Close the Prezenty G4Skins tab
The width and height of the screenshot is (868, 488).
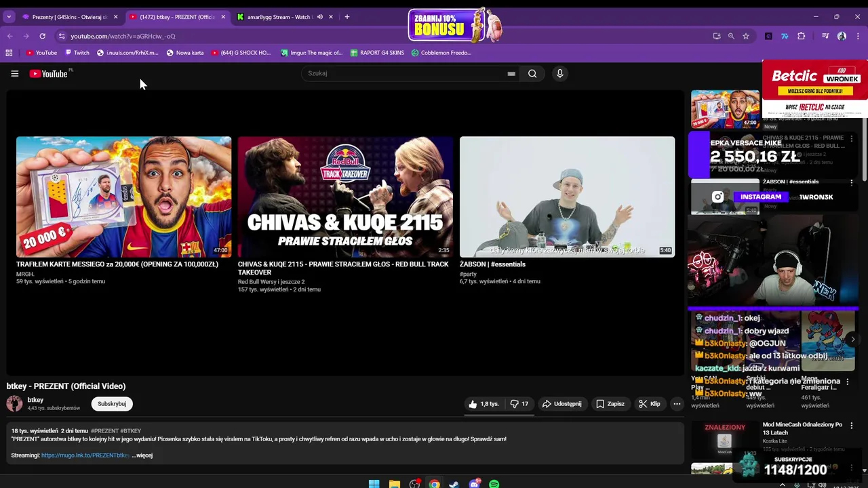point(115,17)
